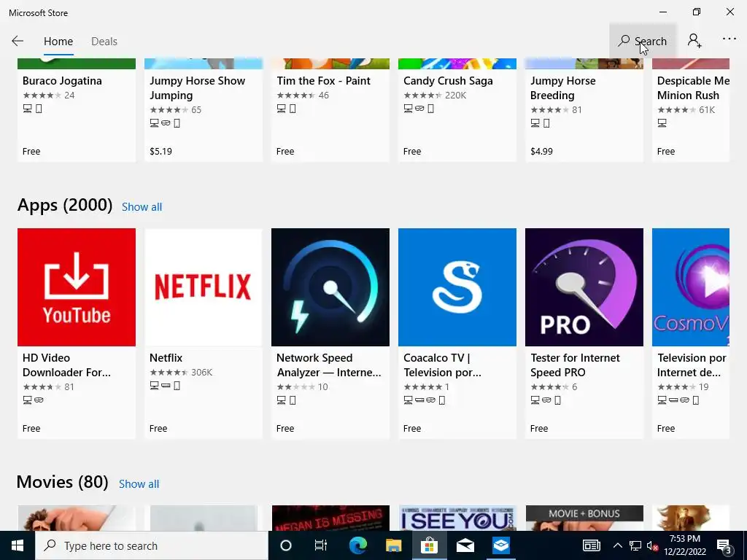Open Tester for Internet Speed PRO icon
Screen dimensions: 747x560
(584, 287)
